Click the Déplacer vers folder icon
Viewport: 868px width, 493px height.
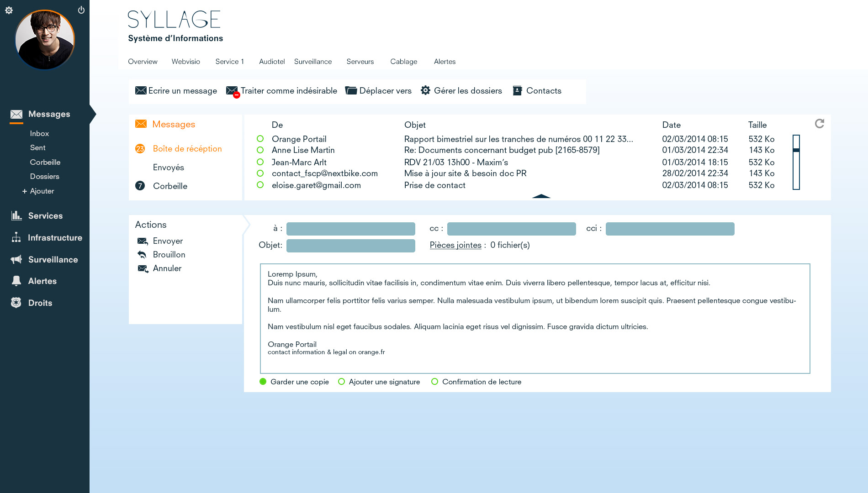point(351,90)
